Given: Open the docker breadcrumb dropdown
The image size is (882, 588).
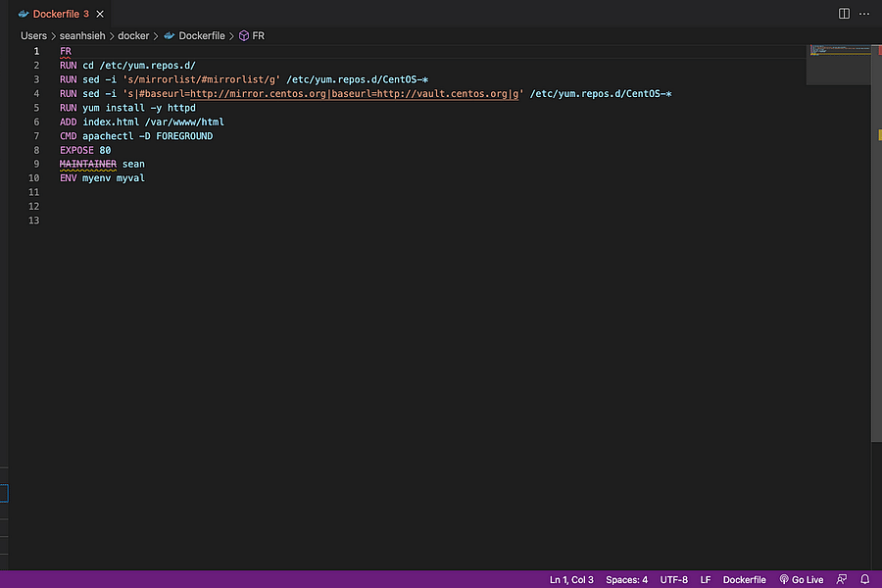Looking at the screenshot, I should [x=133, y=35].
